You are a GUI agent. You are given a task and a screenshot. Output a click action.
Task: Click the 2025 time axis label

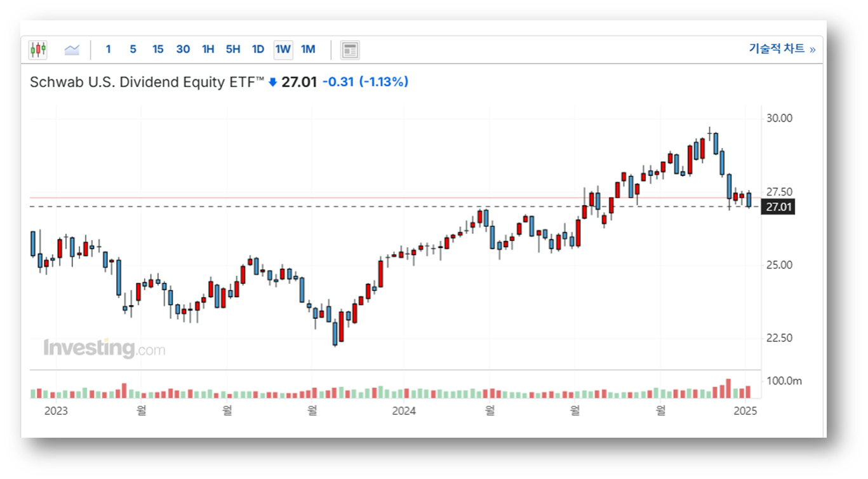click(x=745, y=411)
